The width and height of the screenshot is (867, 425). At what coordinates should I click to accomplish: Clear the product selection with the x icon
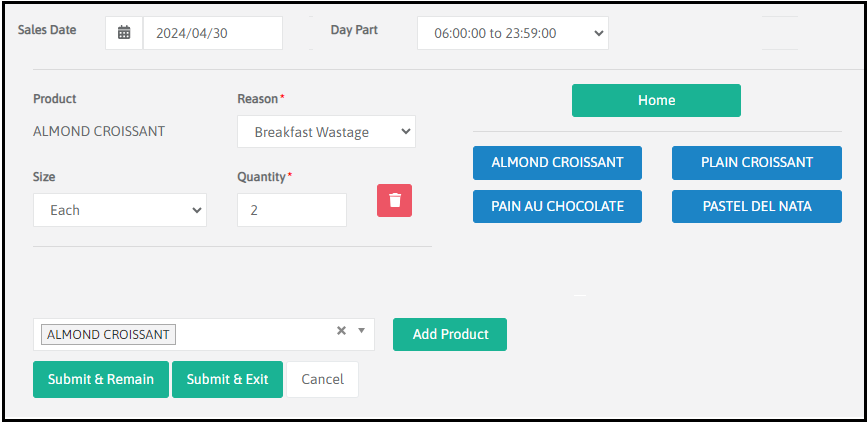(341, 331)
